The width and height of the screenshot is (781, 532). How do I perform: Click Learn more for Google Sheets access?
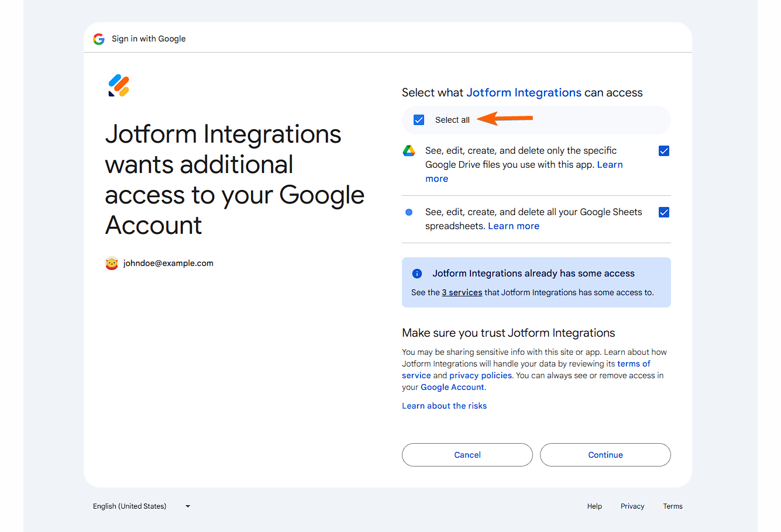pos(514,226)
